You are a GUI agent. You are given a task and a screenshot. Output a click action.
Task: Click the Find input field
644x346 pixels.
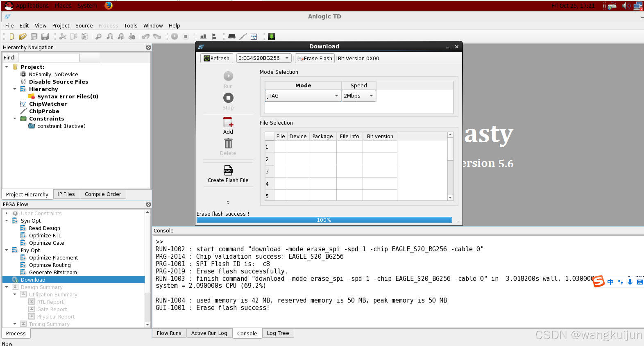point(49,58)
